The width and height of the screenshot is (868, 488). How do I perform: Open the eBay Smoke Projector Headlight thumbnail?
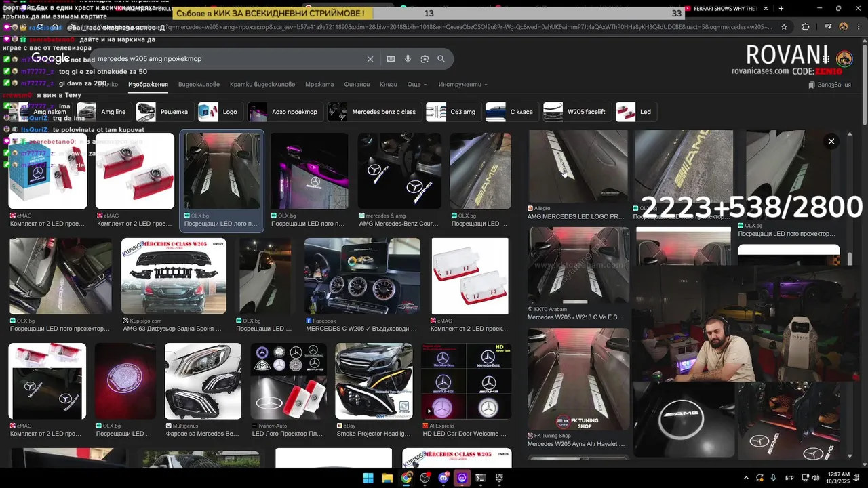click(x=374, y=381)
